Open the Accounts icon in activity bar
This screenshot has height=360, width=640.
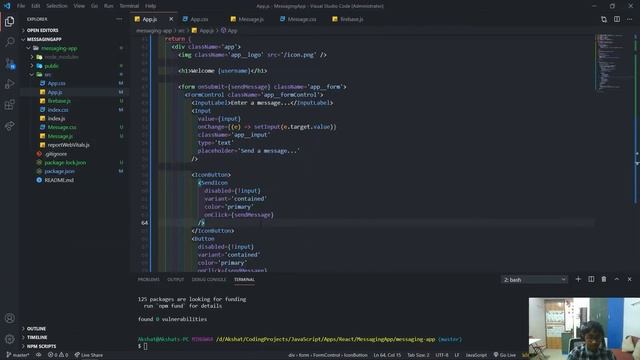pos(10,318)
